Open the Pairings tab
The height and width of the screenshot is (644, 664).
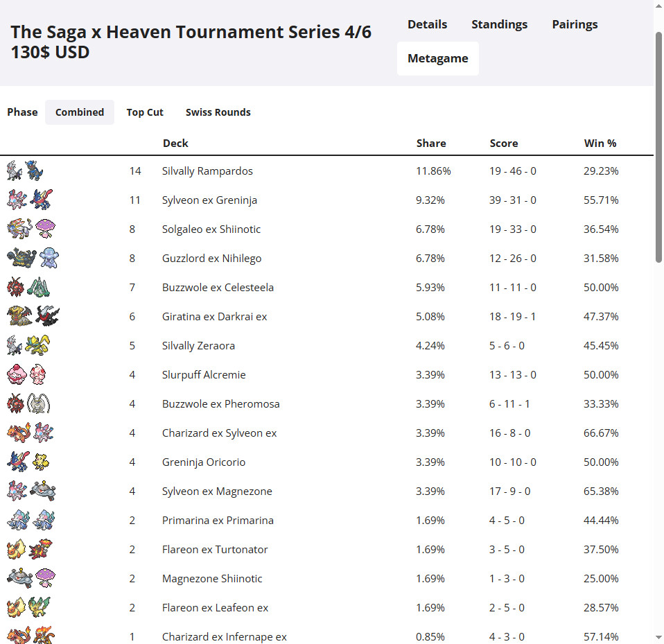click(575, 24)
